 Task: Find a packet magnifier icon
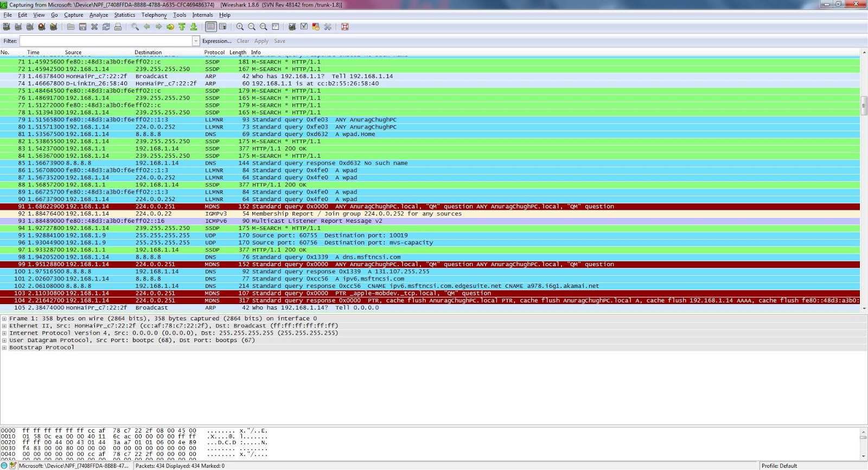(135, 27)
